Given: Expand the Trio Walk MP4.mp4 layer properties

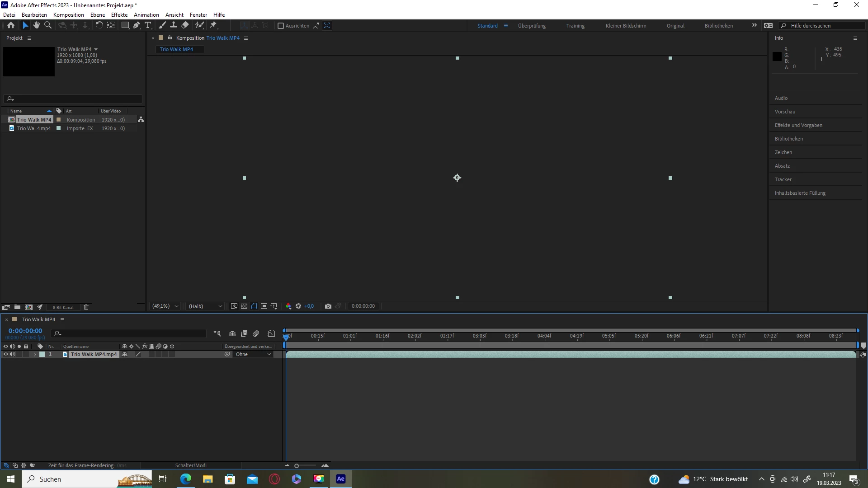Looking at the screenshot, I should [35, 355].
